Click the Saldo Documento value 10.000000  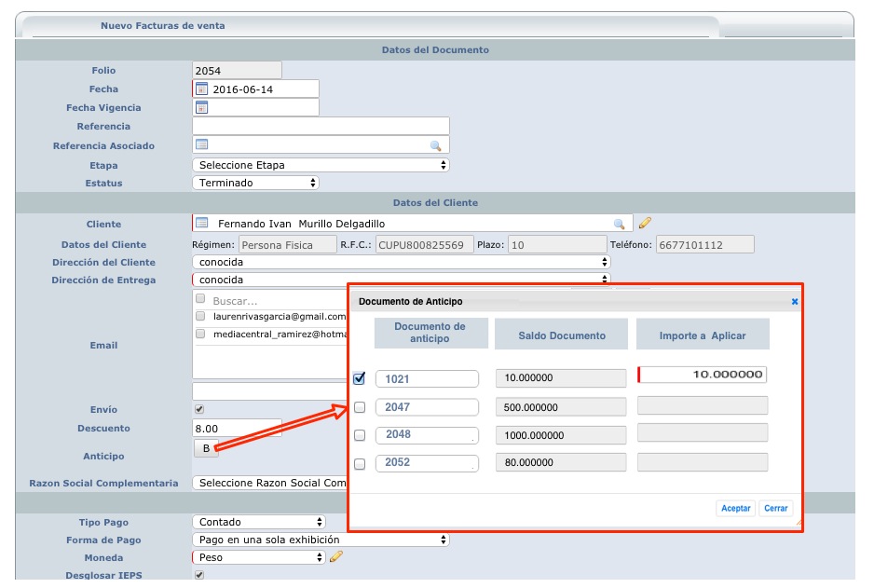561,378
